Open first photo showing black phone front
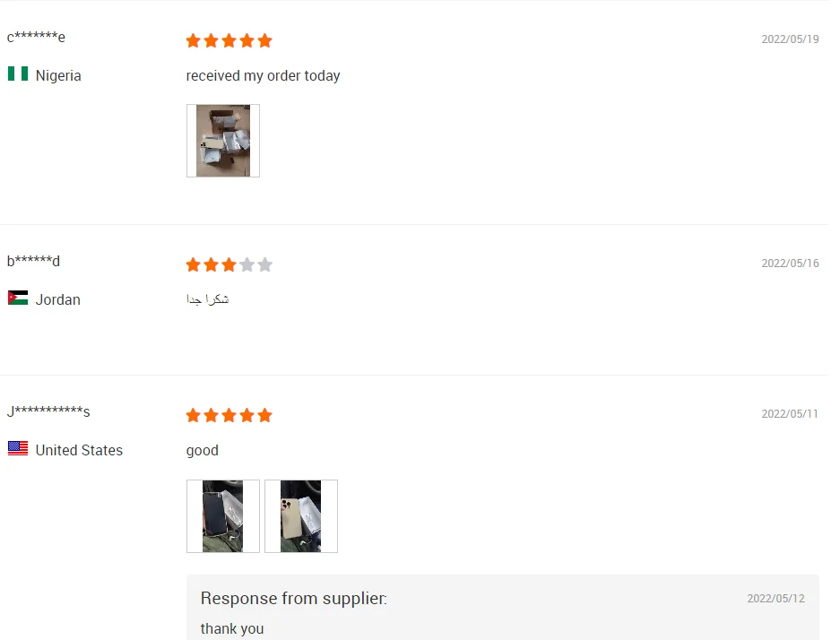840x640 pixels. tap(223, 516)
